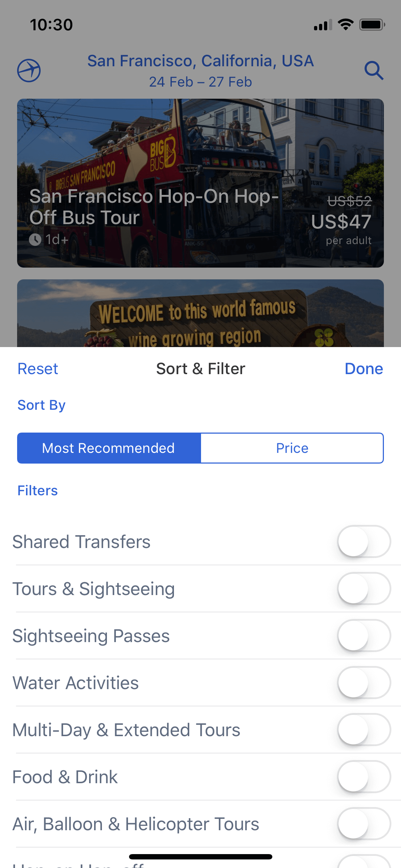
Task: Enable the Water Activities switch
Action: tap(364, 683)
